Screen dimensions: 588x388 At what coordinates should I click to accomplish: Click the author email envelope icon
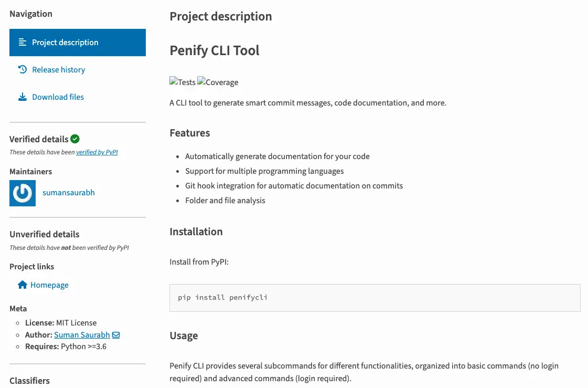point(116,335)
